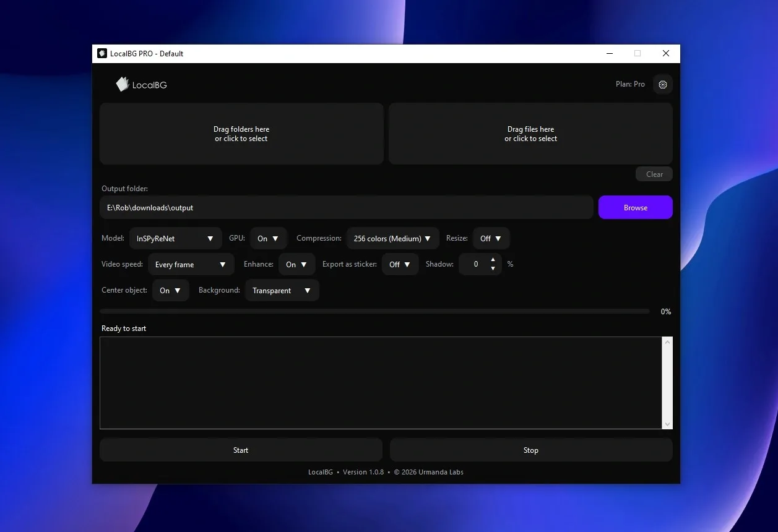The image size is (778, 532).
Task: Click the Output folder: label
Action: pos(124,189)
